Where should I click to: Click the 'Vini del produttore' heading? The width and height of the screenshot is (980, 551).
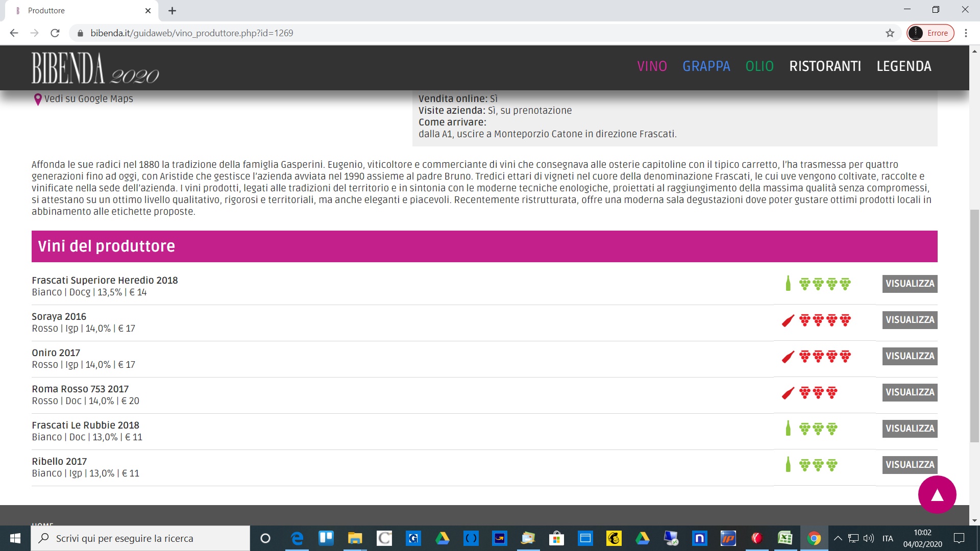click(x=107, y=246)
